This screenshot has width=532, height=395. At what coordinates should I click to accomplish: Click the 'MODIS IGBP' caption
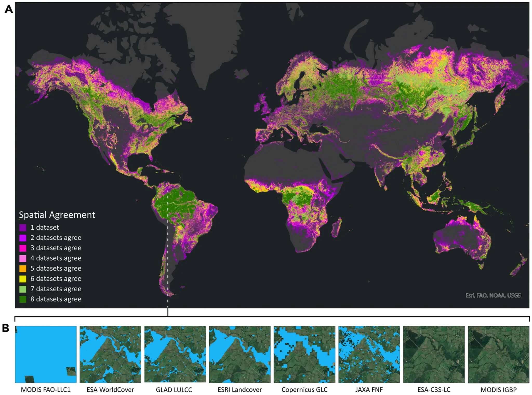click(498, 390)
